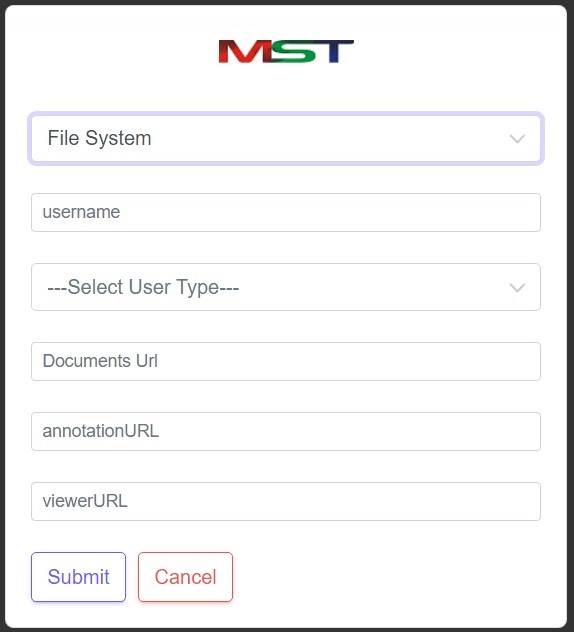Viewport: 574px width, 632px height.
Task: Dismiss the form using the red Cancel
Action: [x=185, y=577]
